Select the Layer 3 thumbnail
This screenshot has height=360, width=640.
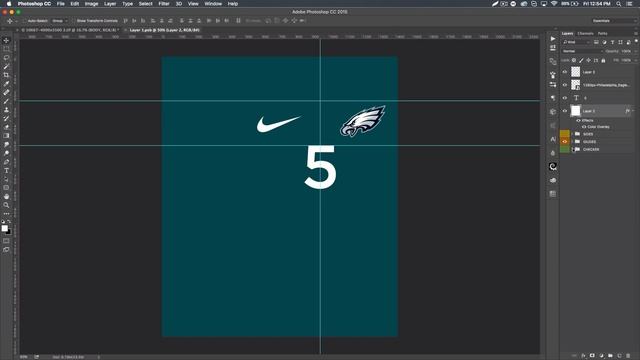point(576,72)
